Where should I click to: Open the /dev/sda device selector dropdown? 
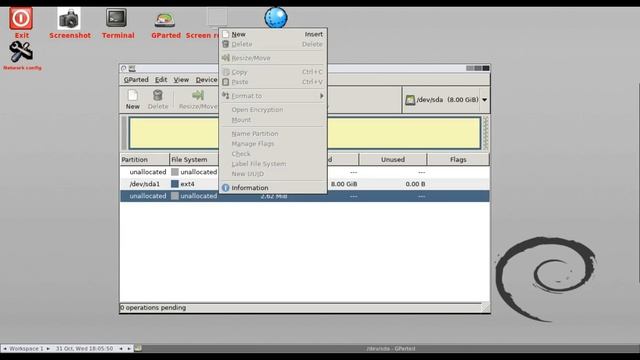(x=446, y=100)
